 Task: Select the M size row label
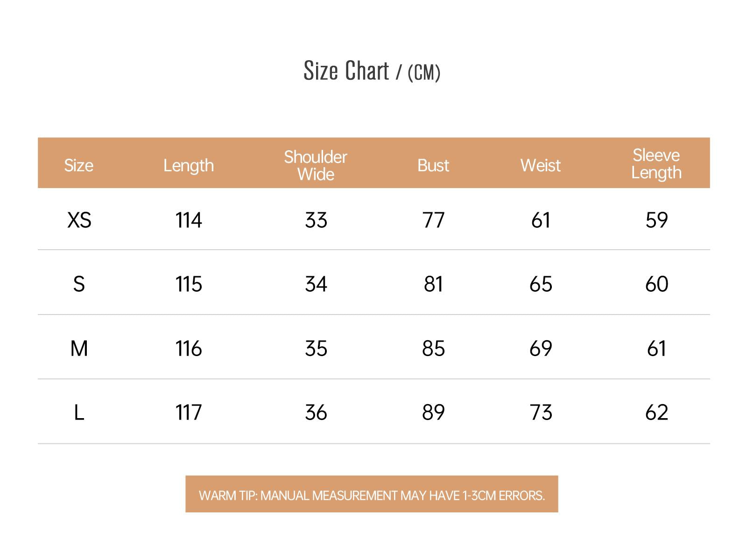coord(79,348)
